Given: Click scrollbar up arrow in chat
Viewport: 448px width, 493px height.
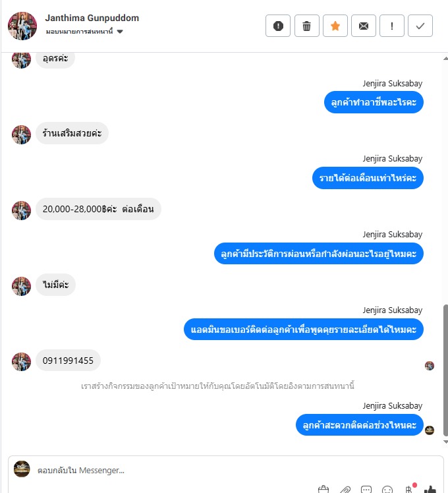Looking at the screenshot, I should (445, 59).
